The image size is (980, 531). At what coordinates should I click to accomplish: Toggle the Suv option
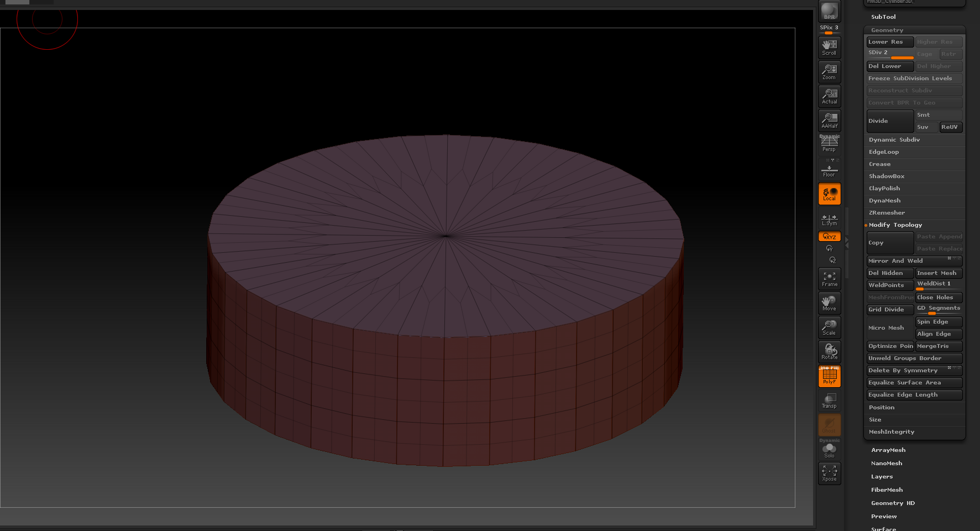926,127
